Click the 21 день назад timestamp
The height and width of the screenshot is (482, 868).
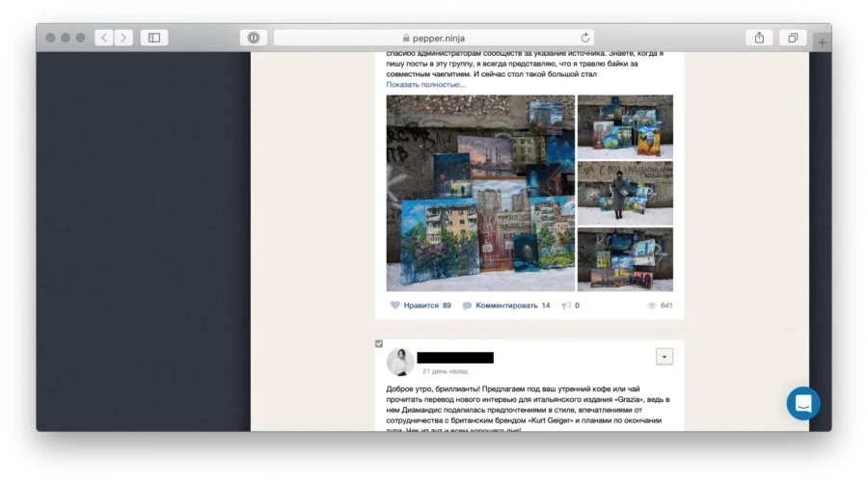coord(445,371)
